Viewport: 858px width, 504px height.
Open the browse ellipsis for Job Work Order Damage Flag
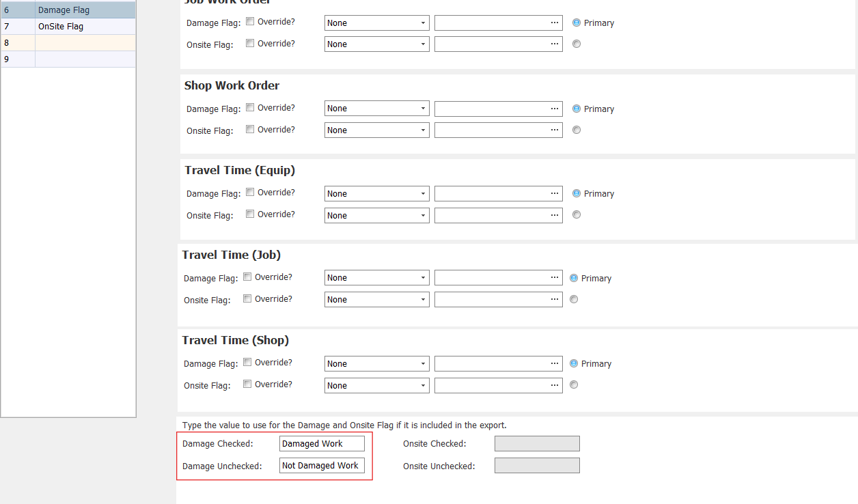555,23
